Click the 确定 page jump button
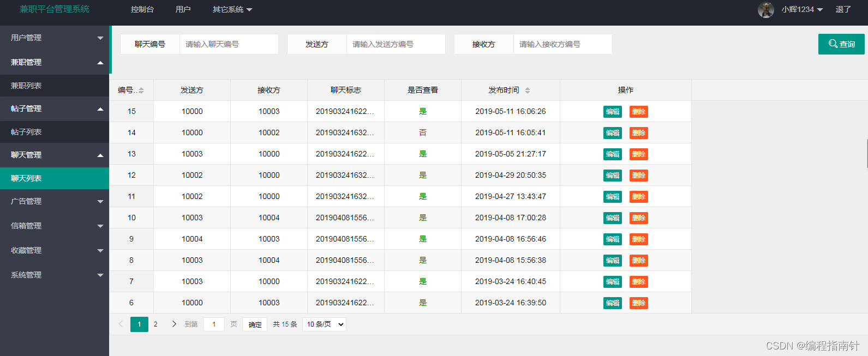This screenshot has width=868, height=356. (x=255, y=324)
